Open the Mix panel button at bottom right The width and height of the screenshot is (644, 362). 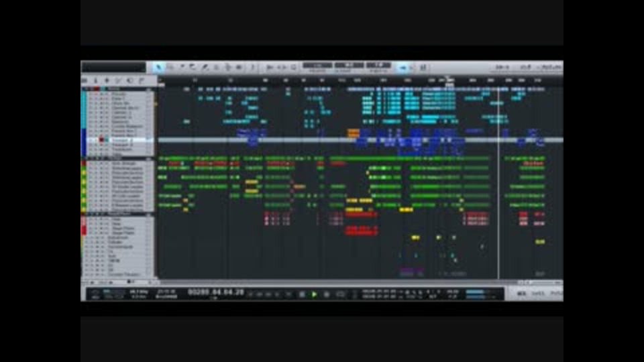coord(538,294)
